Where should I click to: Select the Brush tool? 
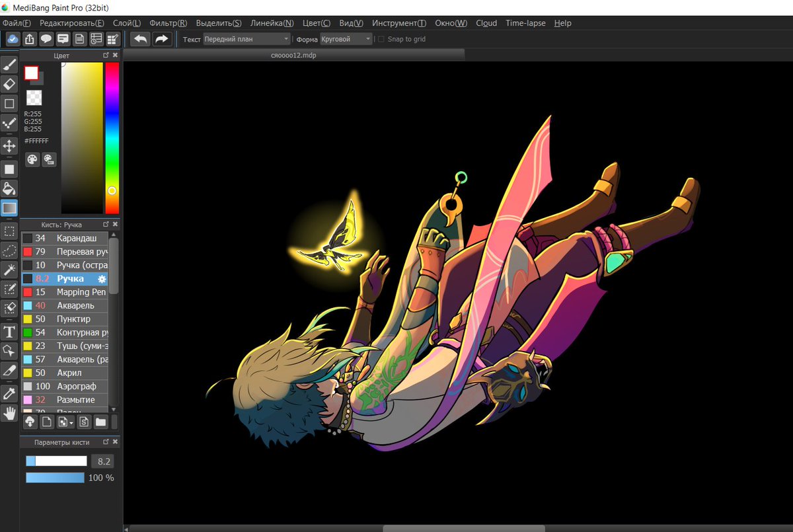coord(9,64)
